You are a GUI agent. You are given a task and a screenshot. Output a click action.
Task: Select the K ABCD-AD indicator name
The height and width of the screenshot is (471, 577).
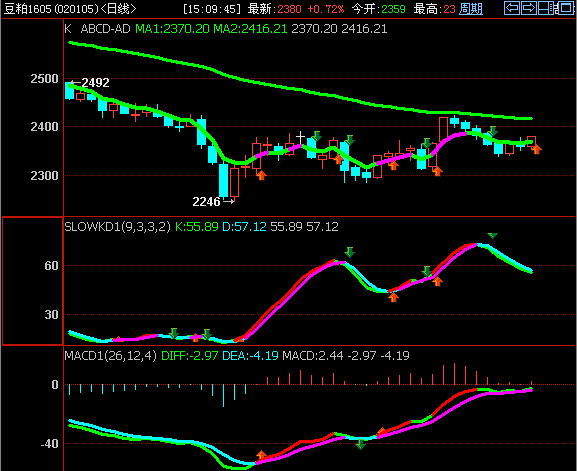pyautogui.click(x=97, y=29)
